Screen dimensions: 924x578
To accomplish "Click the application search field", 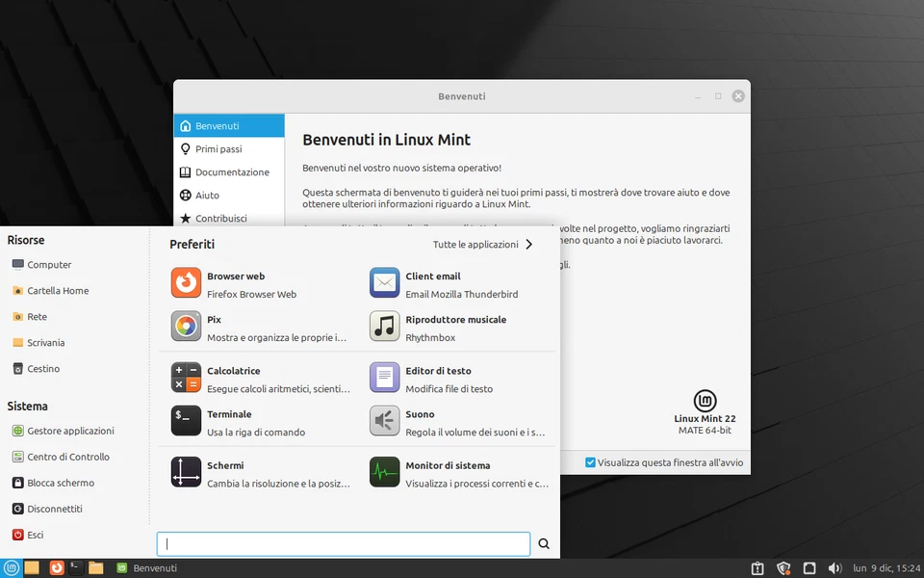I will 343,543.
